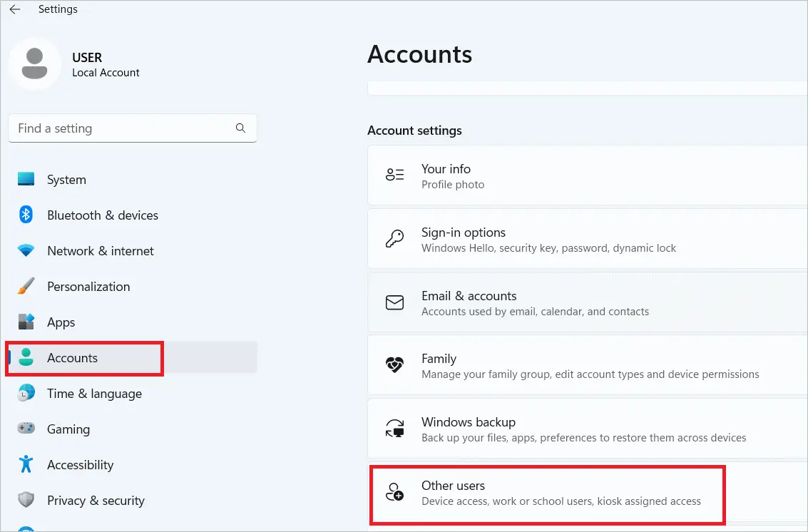Click the Privacy & security shield icon
Viewport: 808px width, 532px height.
pos(26,499)
